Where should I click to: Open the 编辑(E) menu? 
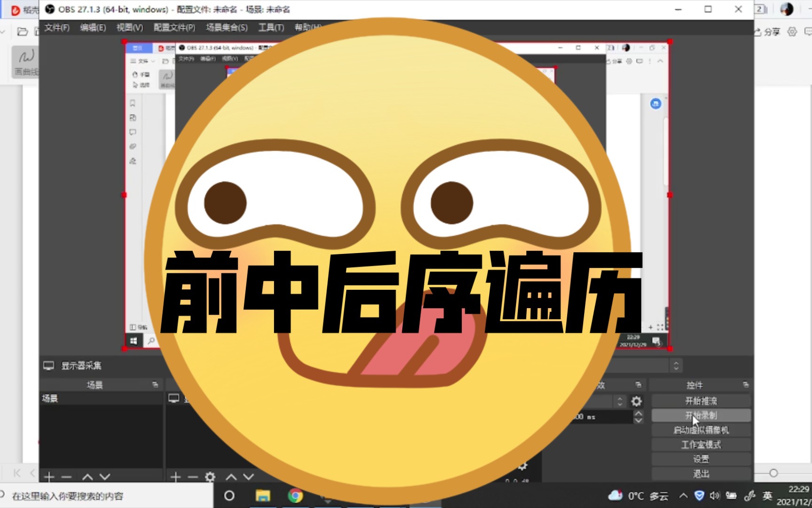[93, 27]
